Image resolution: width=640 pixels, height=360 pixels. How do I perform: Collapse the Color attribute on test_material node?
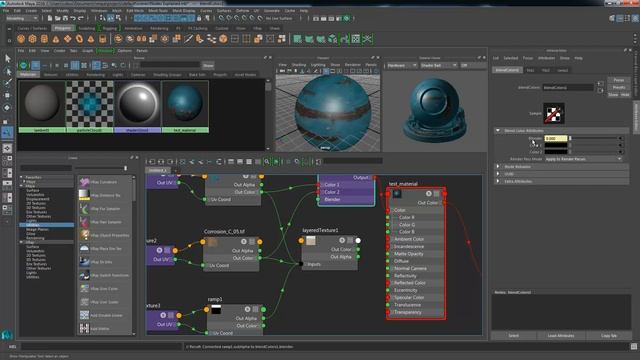coord(393,210)
